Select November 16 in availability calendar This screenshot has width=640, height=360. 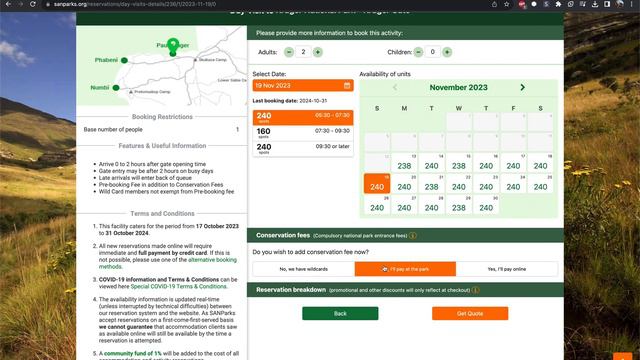click(x=486, y=162)
